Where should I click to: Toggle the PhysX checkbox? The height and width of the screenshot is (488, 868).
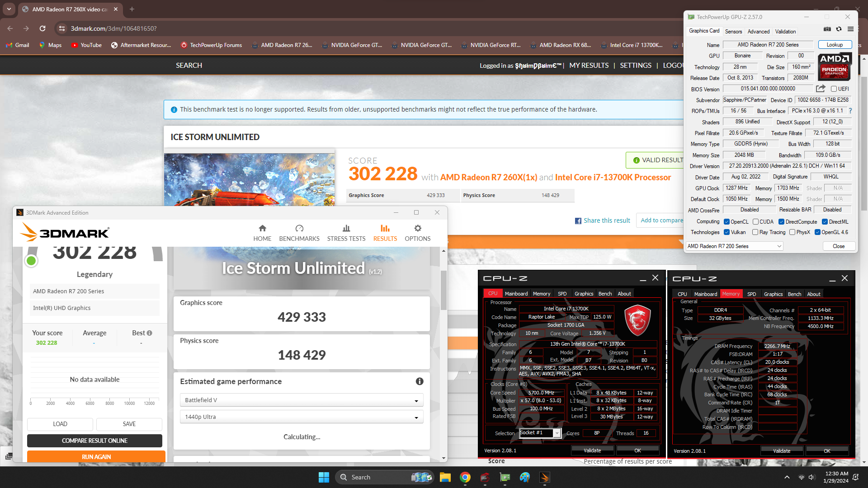click(x=792, y=232)
